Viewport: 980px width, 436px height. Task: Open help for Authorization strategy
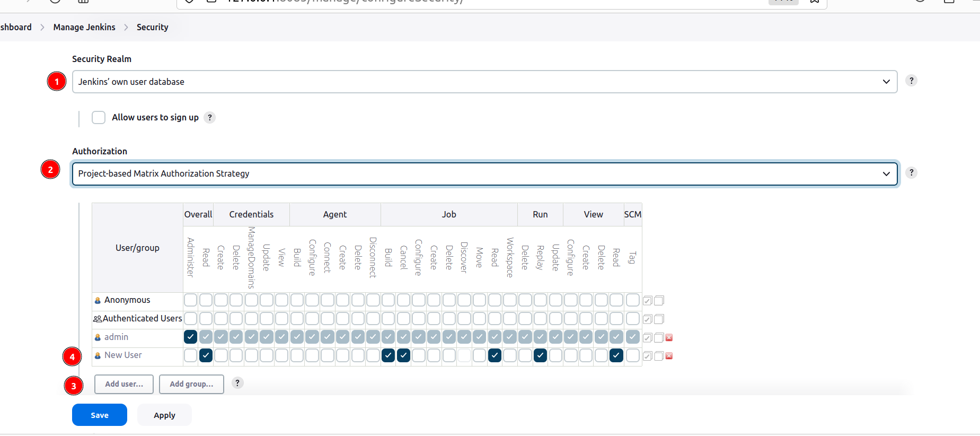click(911, 172)
